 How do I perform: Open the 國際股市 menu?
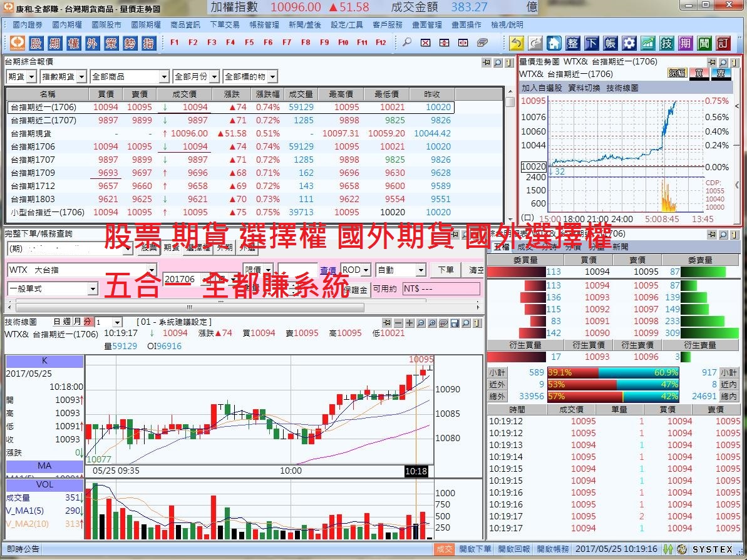coord(106,25)
